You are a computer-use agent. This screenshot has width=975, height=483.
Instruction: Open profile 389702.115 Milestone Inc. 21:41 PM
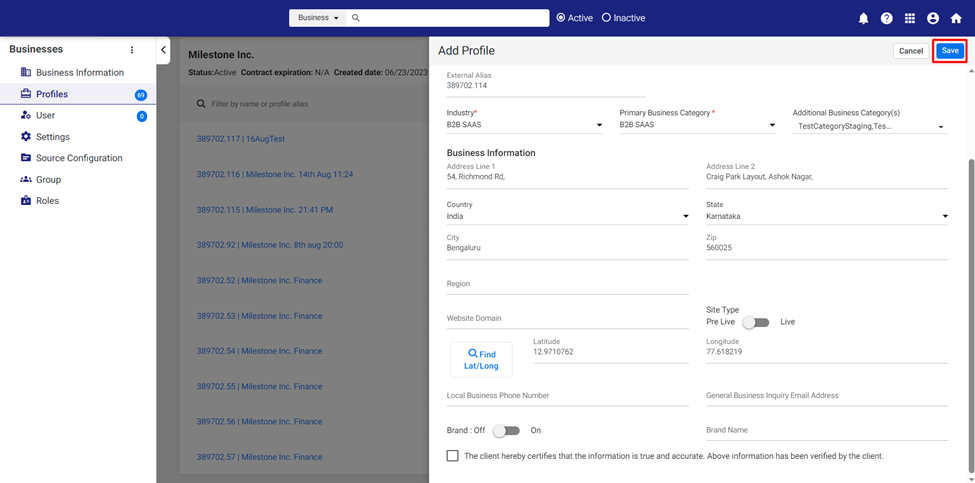(x=265, y=210)
